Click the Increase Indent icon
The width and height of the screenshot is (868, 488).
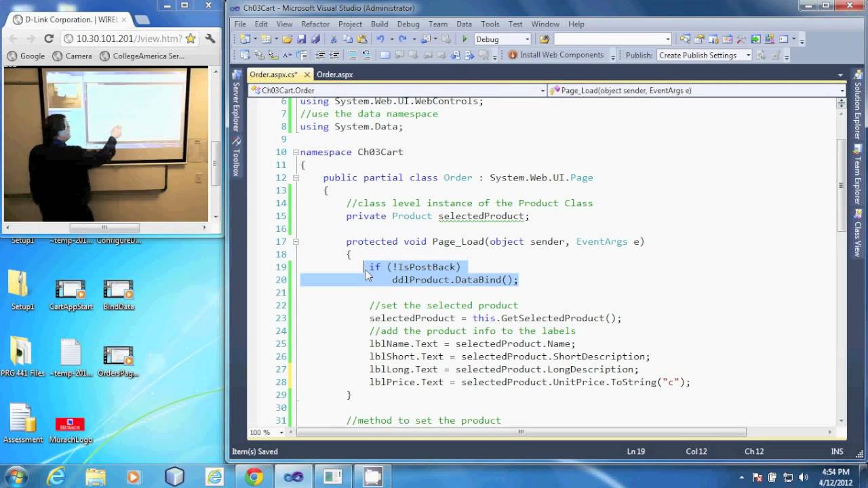click(x=334, y=55)
